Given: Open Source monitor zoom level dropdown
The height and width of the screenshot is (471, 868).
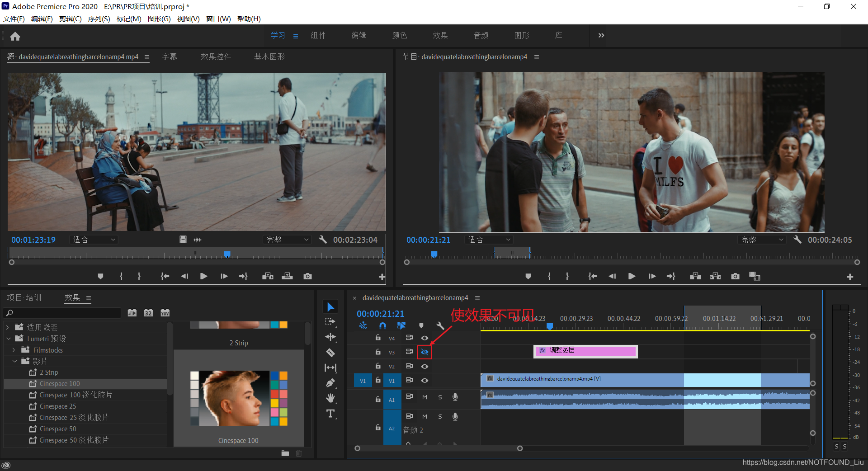Looking at the screenshot, I should [x=94, y=240].
